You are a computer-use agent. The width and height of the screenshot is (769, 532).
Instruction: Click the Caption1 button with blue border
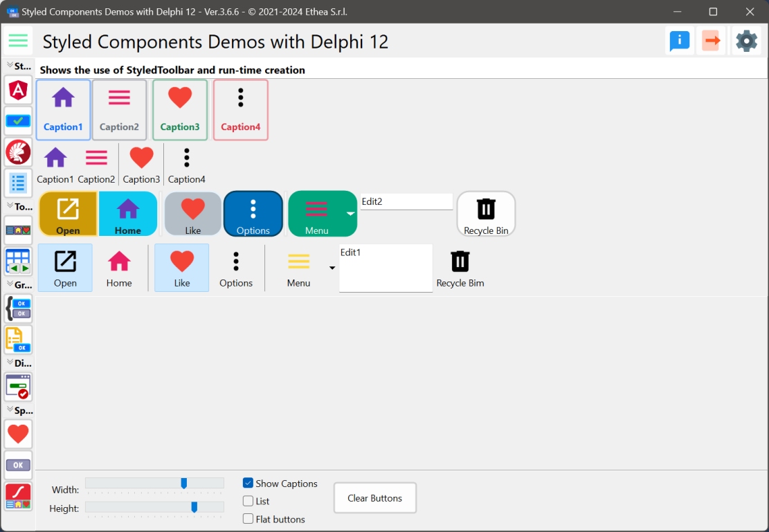coord(63,110)
